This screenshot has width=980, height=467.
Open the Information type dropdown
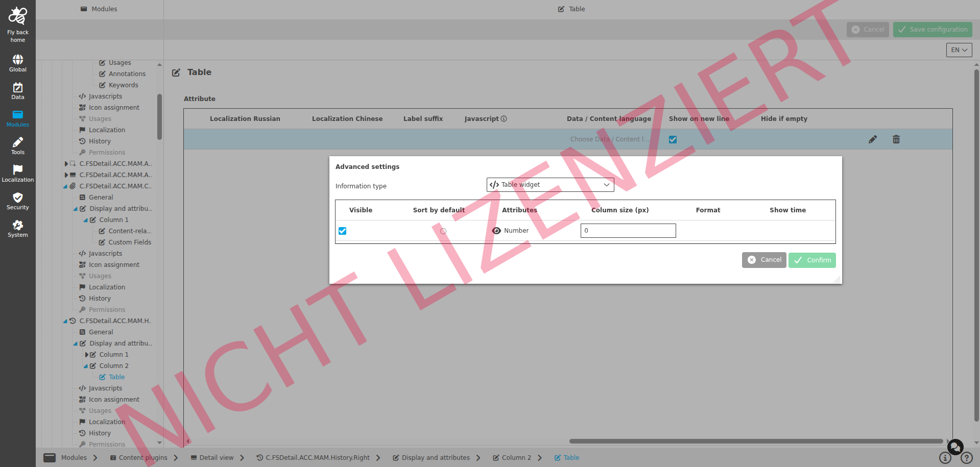click(x=550, y=185)
